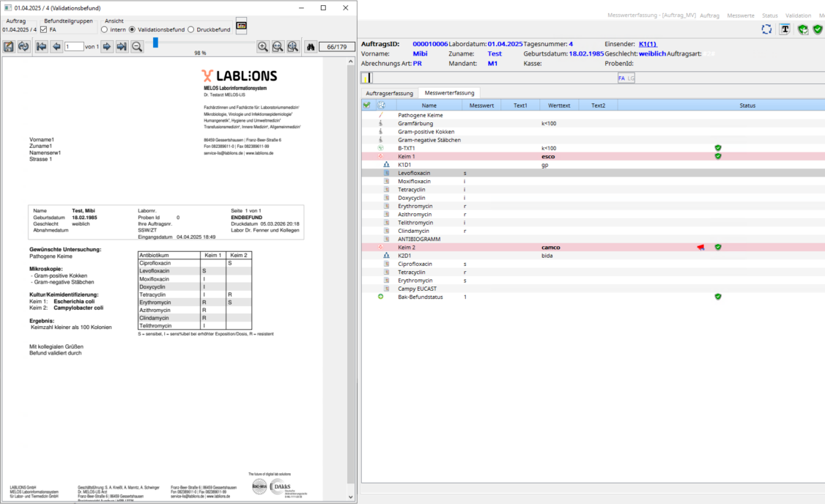
Task: Collapse the Keim 2 tree node
Action: click(x=380, y=248)
